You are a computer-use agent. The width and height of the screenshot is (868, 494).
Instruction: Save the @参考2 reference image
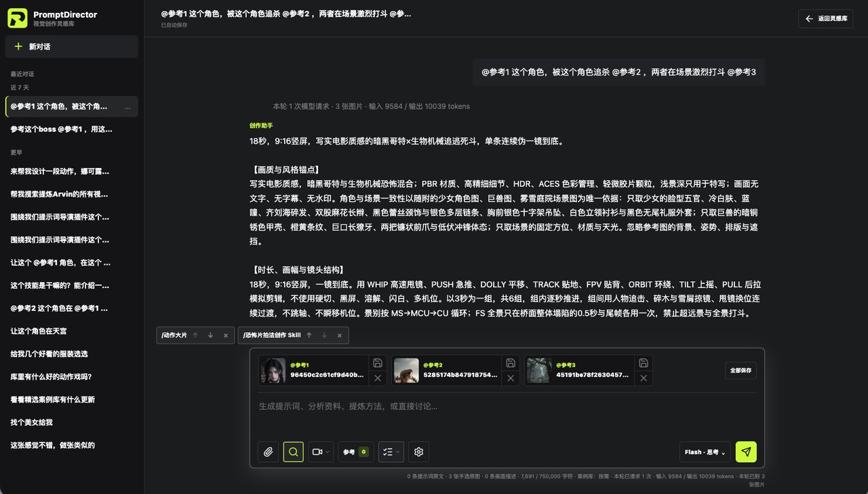[511, 363]
